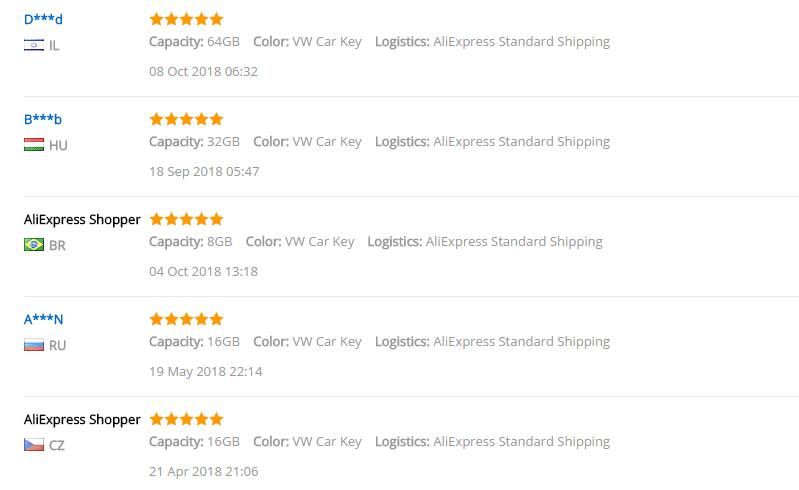The width and height of the screenshot is (799, 490).
Task: Click the 19 May 2018 22:14 timestamp
Action: pos(206,371)
